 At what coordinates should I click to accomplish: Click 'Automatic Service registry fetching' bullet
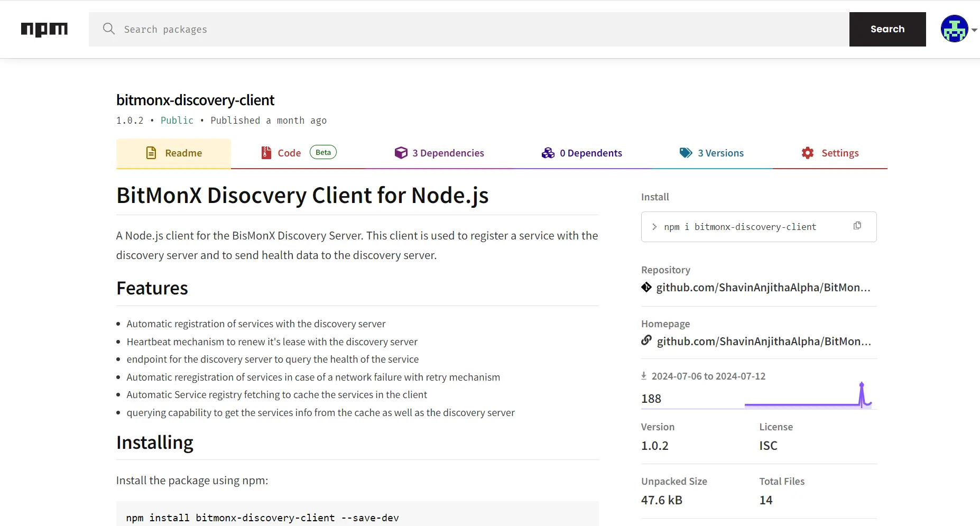[x=276, y=395]
